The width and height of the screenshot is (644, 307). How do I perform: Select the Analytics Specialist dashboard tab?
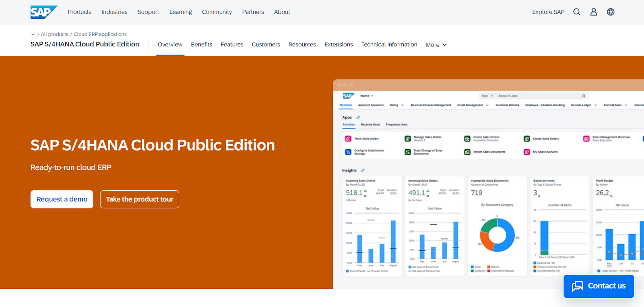tap(371, 105)
